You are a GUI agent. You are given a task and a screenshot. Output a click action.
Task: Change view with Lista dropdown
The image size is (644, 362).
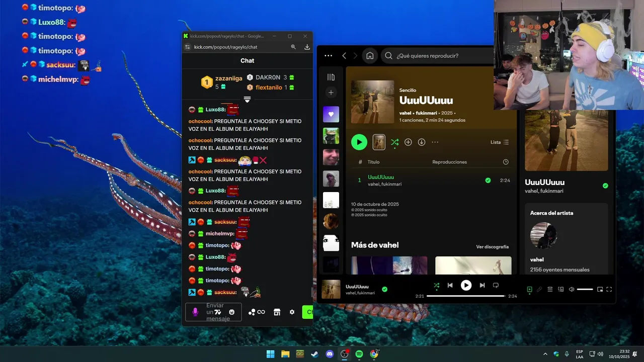tap(500, 142)
